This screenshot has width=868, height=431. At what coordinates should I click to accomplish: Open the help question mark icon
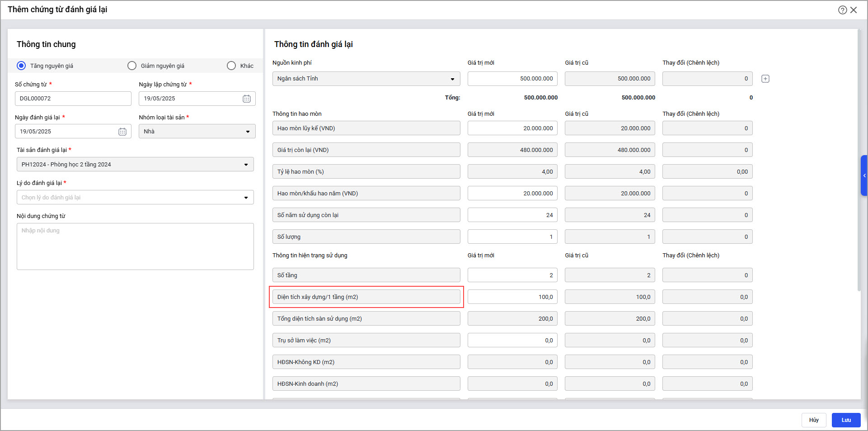click(x=842, y=10)
